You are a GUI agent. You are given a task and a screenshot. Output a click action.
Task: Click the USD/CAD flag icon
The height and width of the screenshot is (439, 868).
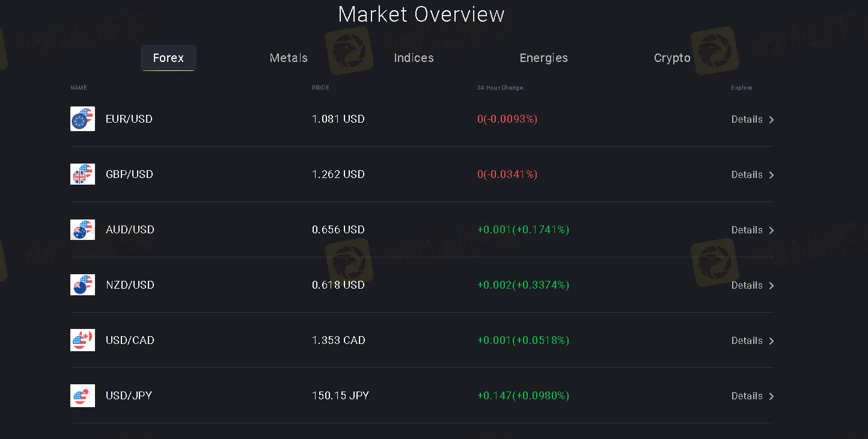[x=82, y=340]
